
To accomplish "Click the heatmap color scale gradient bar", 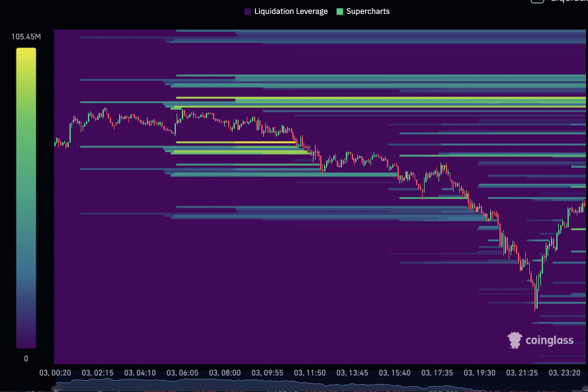I will 26,198.
